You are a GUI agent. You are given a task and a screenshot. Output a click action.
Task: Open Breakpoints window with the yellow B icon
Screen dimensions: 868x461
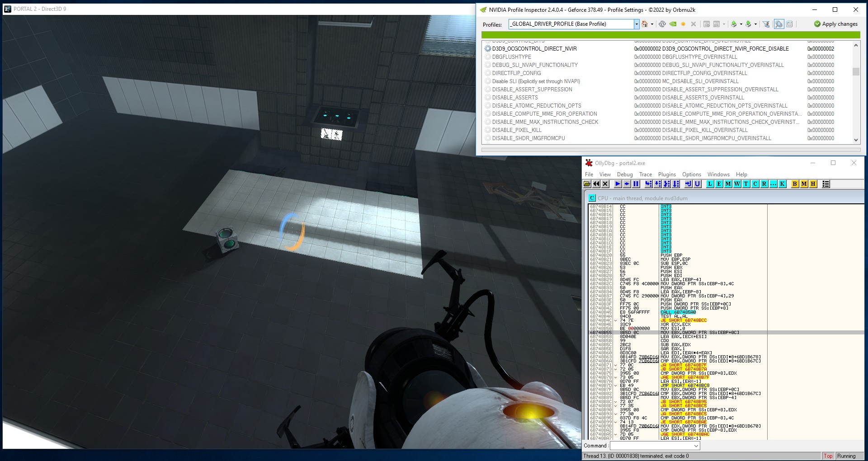point(795,184)
